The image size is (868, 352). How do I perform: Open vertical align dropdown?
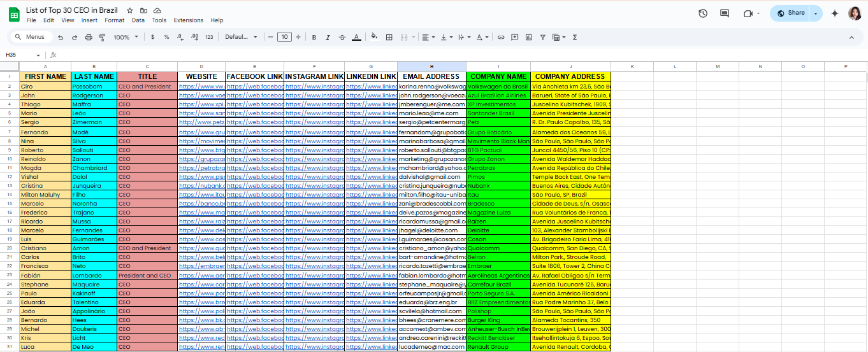point(446,38)
